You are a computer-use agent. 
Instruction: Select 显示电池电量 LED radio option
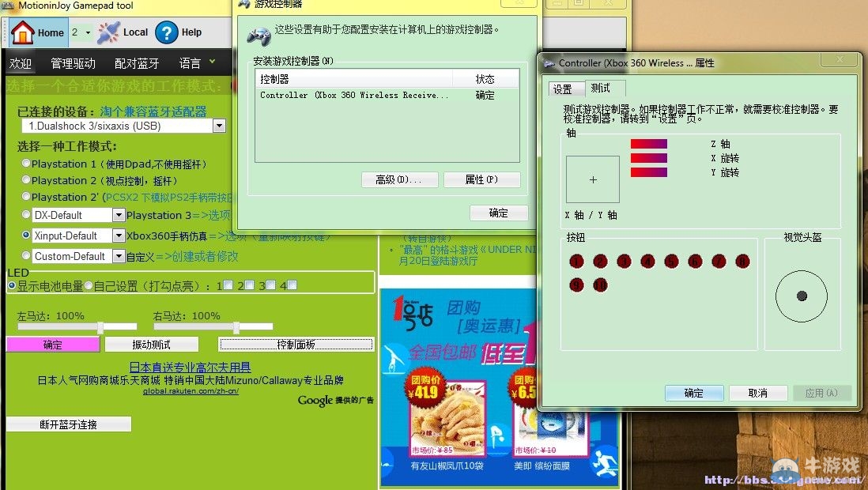(12, 285)
